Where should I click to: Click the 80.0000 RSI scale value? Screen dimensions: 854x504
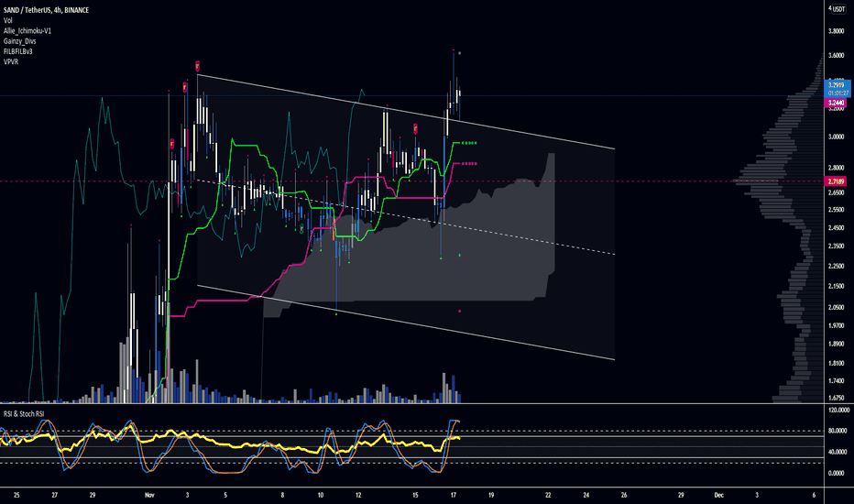coord(838,431)
